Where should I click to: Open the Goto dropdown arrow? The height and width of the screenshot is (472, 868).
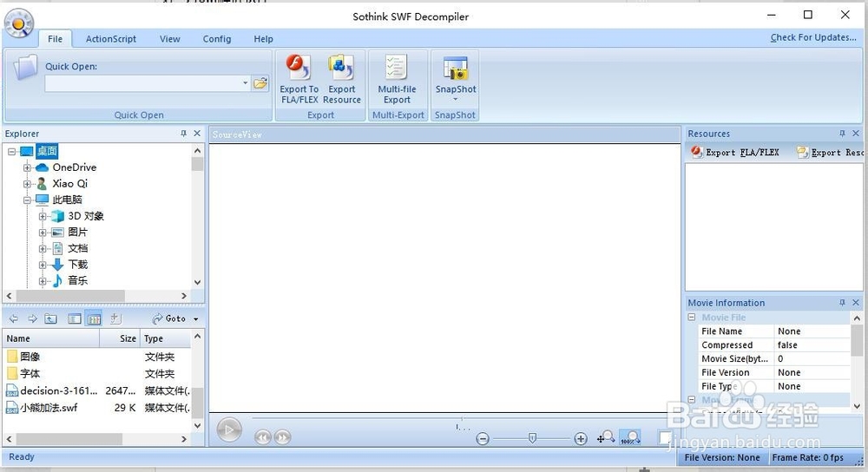196,319
